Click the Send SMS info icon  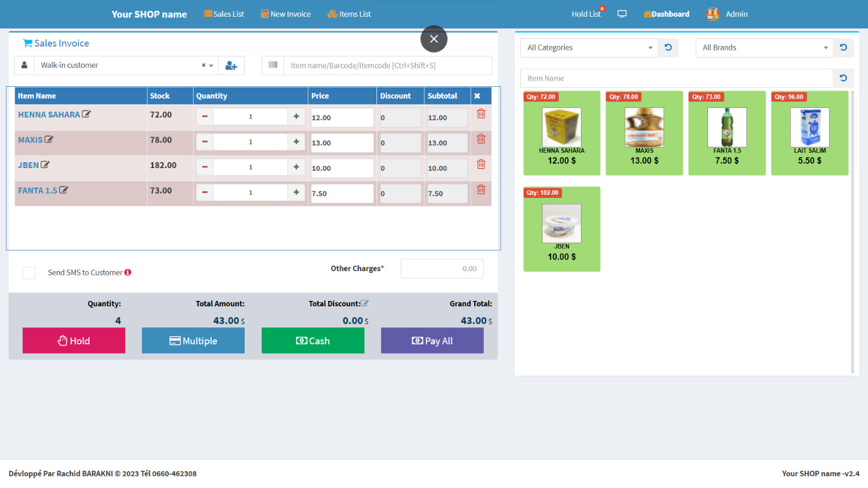[x=127, y=272]
